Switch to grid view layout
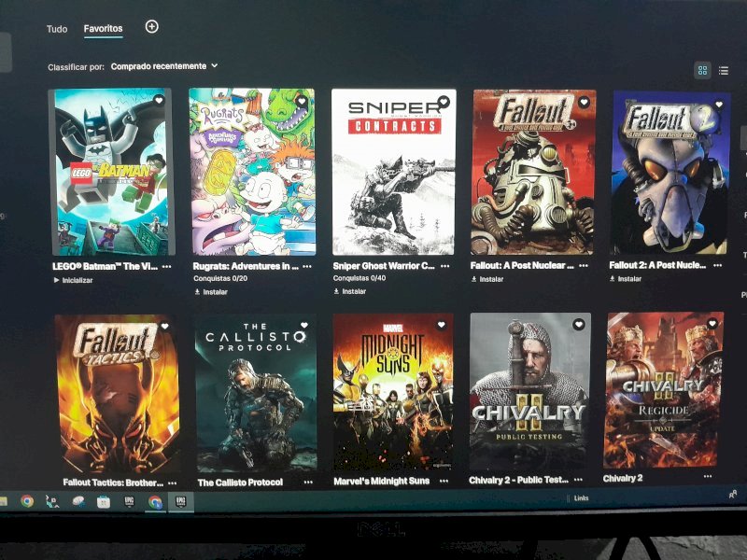The height and width of the screenshot is (560, 747). pos(702,71)
